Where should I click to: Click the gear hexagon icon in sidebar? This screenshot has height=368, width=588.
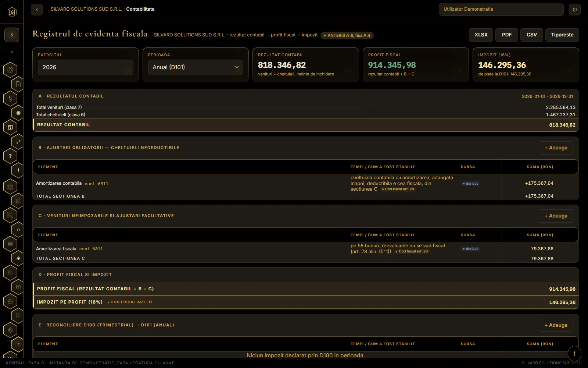10,273
